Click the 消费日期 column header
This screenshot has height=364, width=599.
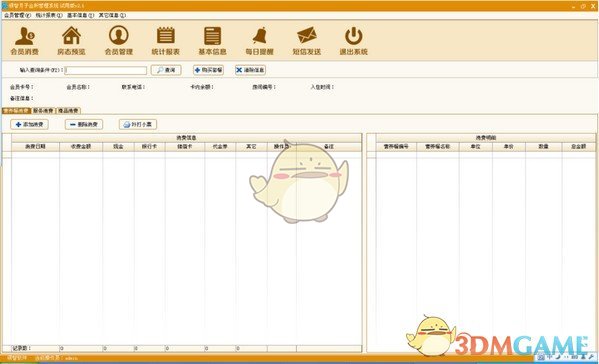tap(36, 146)
